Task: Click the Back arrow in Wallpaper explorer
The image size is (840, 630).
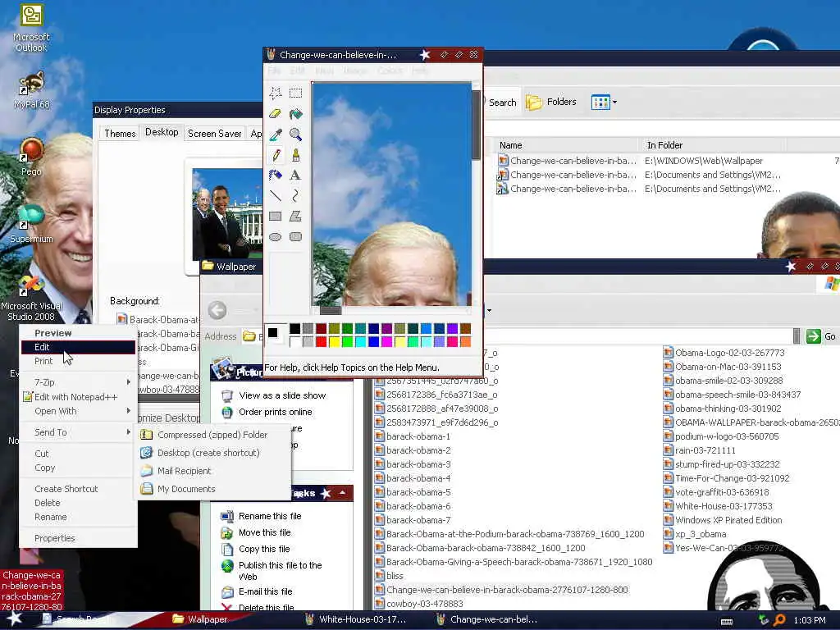Action: tap(217, 310)
